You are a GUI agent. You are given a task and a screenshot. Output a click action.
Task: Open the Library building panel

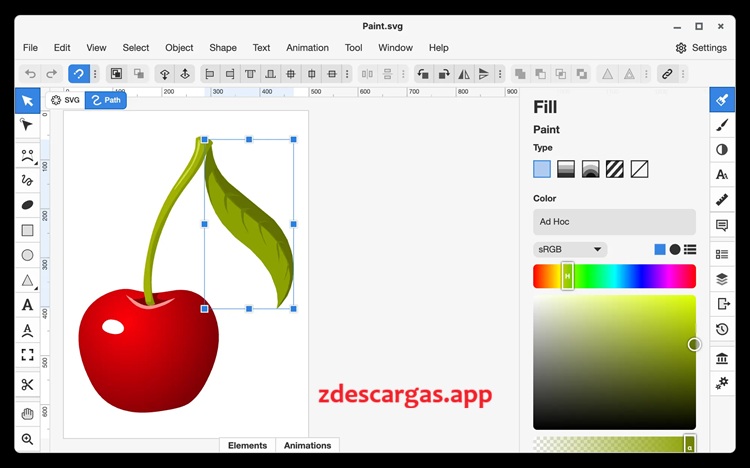tap(722, 358)
